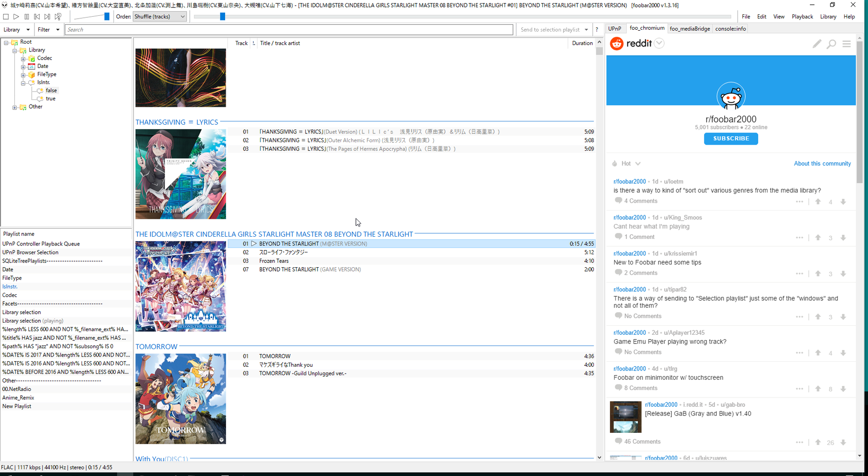The height and width of the screenshot is (476, 868).
Task: Expand the Date tree node
Action: point(23,66)
